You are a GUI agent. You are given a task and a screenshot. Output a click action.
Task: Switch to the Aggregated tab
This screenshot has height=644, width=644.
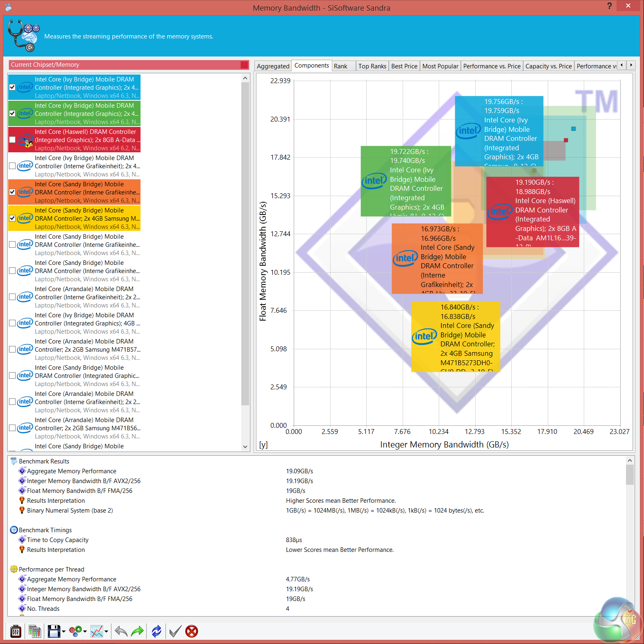point(273,66)
